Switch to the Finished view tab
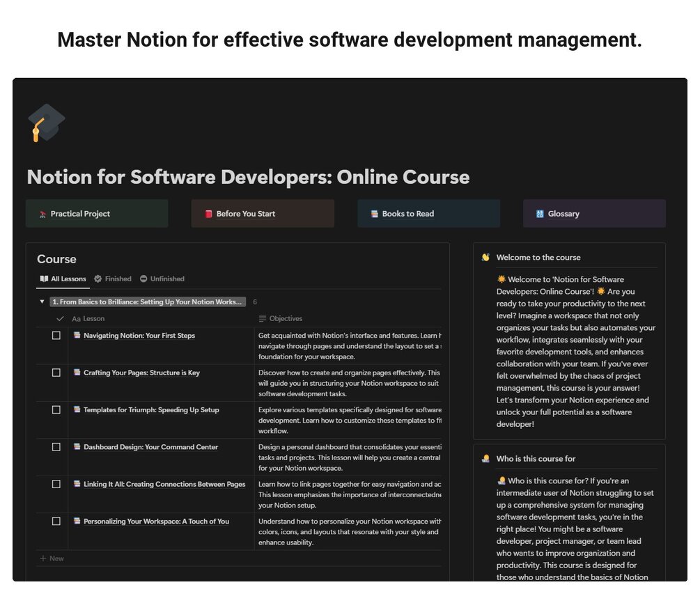The height and width of the screenshot is (594, 700). pos(113,279)
